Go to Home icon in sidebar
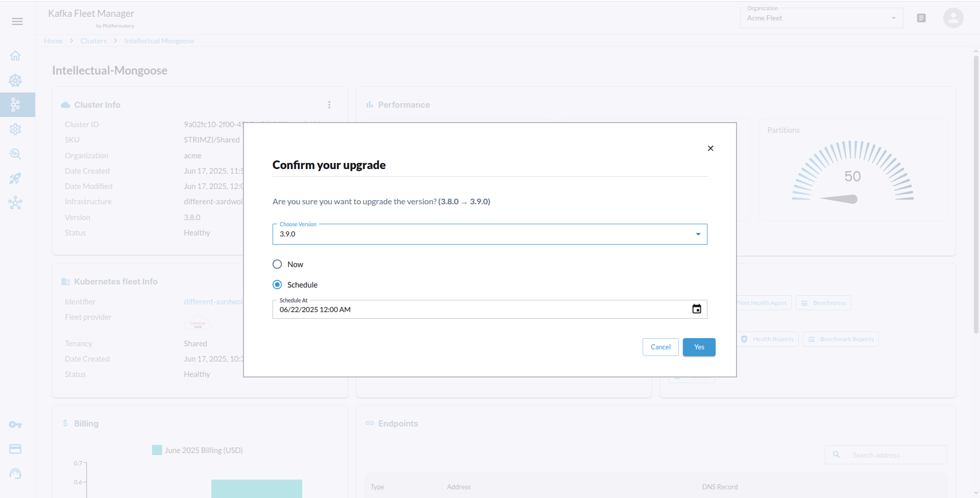This screenshot has height=498, width=980. tap(15, 56)
